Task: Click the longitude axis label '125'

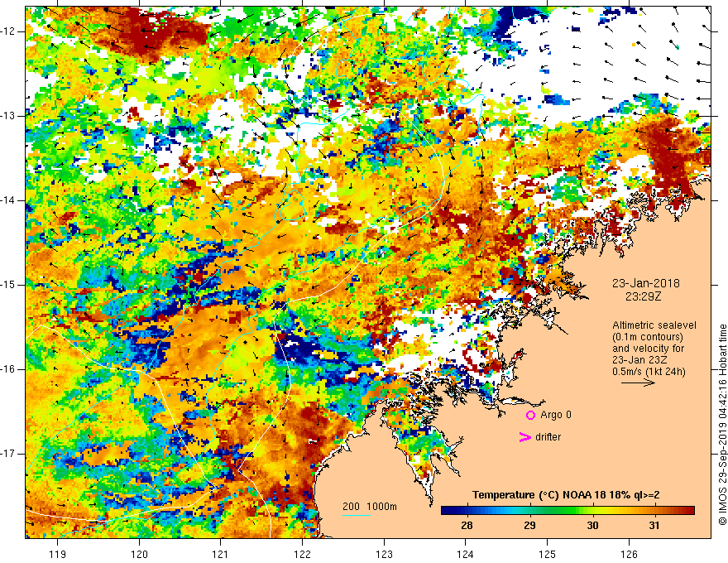Action: tap(547, 554)
